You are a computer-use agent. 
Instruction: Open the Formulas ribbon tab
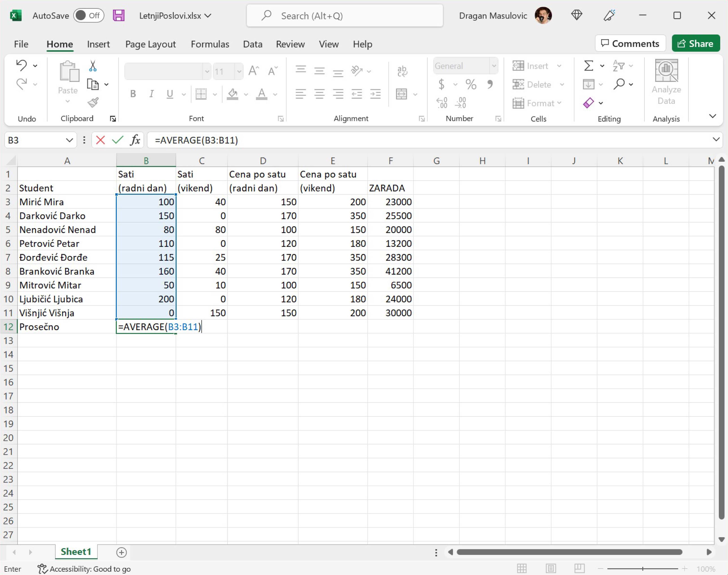click(x=210, y=44)
